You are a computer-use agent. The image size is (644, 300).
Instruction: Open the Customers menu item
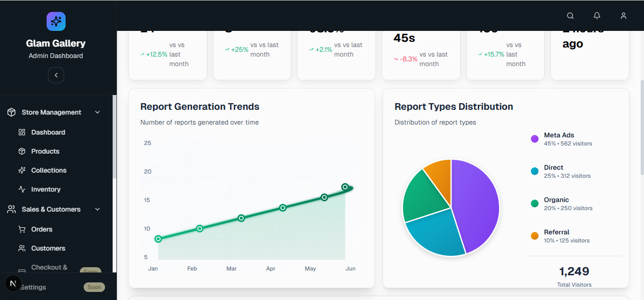pos(48,248)
